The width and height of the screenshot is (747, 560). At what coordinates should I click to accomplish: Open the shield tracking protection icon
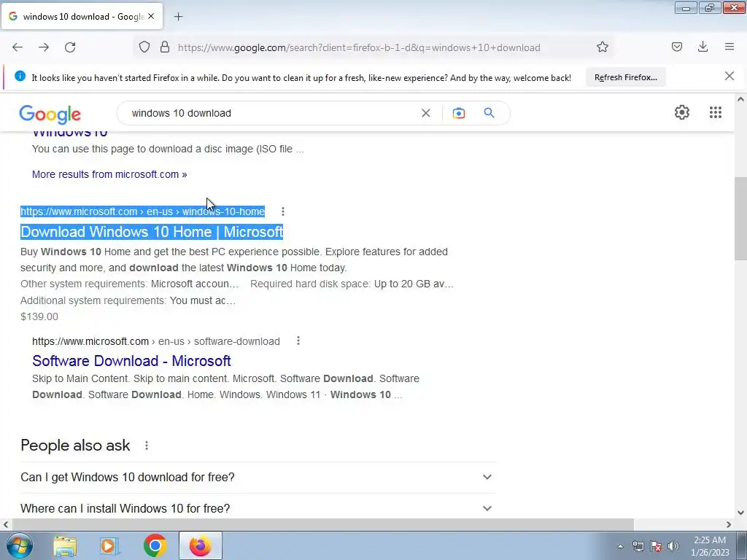point(144,47)
